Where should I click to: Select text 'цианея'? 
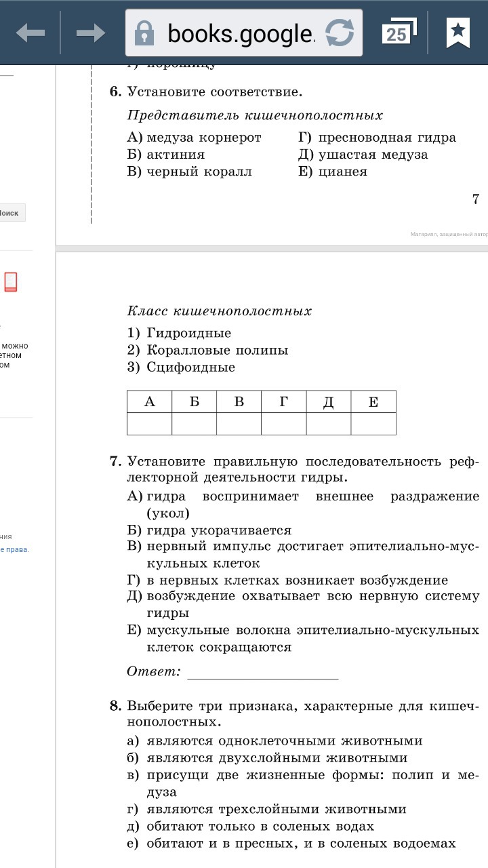[343, 172]
